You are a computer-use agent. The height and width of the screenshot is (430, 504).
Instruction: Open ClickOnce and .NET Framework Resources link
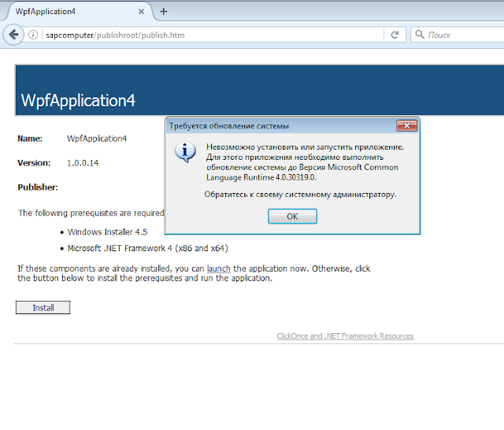pyautogui.click(x=345, y=335)
